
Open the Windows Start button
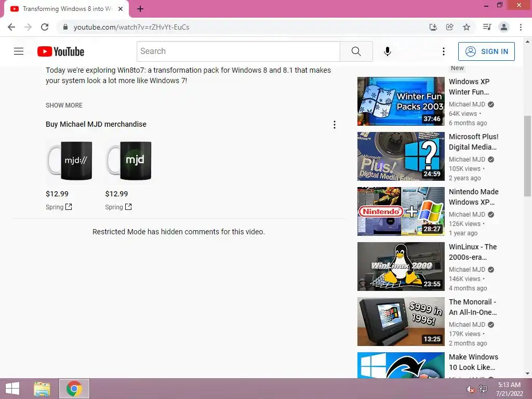pyautogui.click(x=12, y=389)
